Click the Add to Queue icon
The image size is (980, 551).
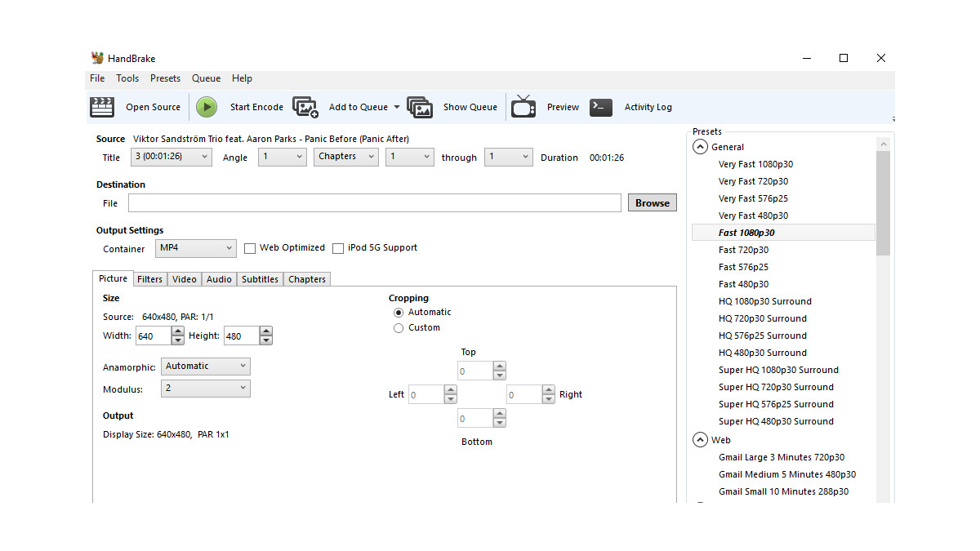coord(305,107)
